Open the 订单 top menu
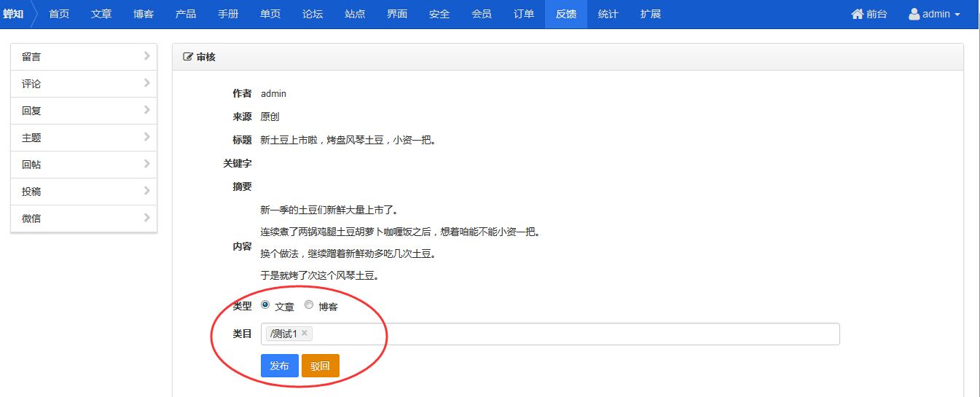Image resolution: width=980 pixels, height=397 pixels. (524, 14)
